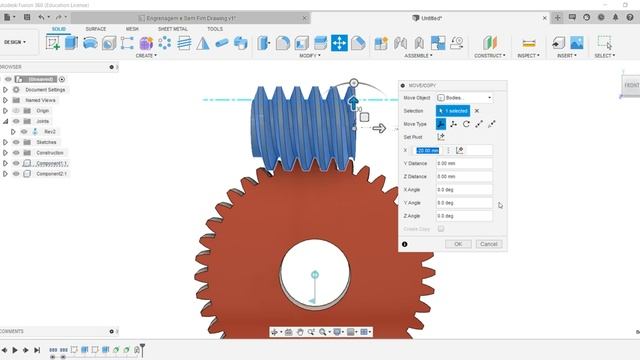This screenshot has width=640, height=360.
Task: Select the Pipe tool icon
Action: coord(222,43)
